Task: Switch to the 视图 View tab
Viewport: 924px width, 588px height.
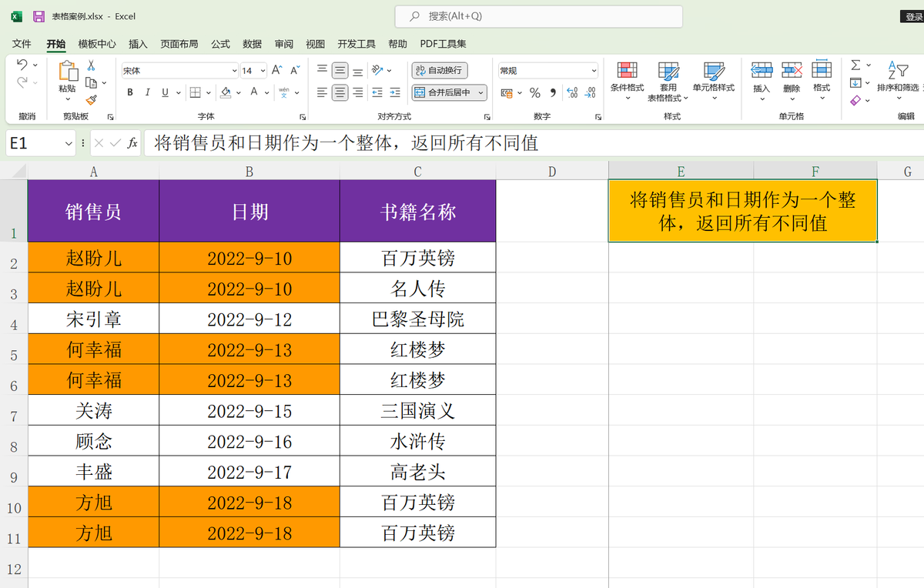Action: [315, 44]
